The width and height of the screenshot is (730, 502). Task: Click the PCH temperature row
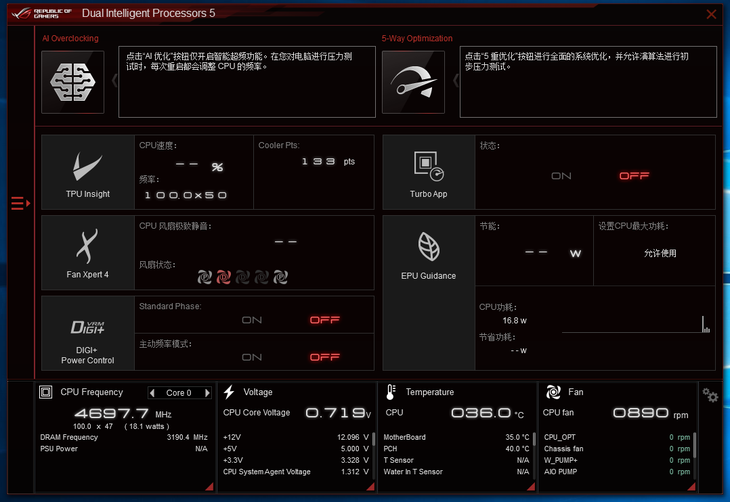click(456, 448)
